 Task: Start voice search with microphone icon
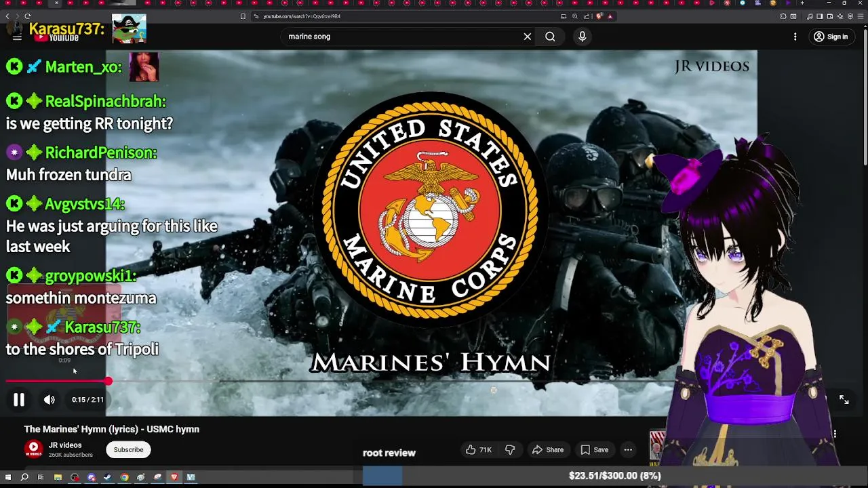pyautogui.click(x=582, y=37)
